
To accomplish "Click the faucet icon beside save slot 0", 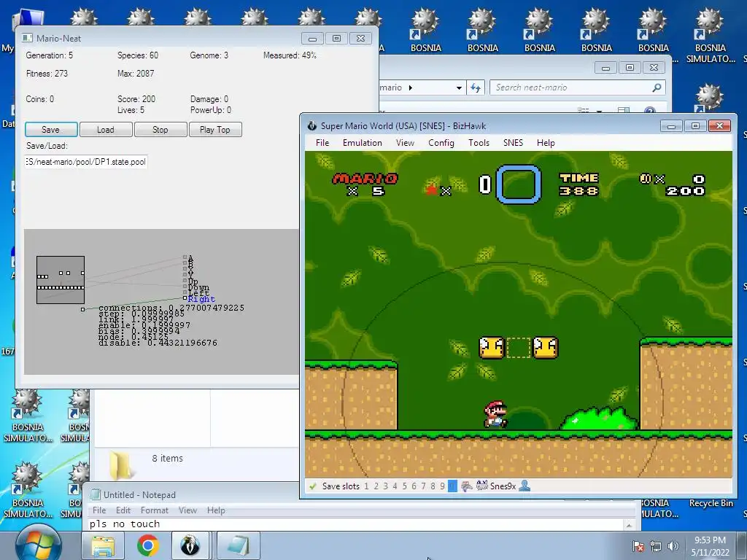I will (x=466, y=486).
